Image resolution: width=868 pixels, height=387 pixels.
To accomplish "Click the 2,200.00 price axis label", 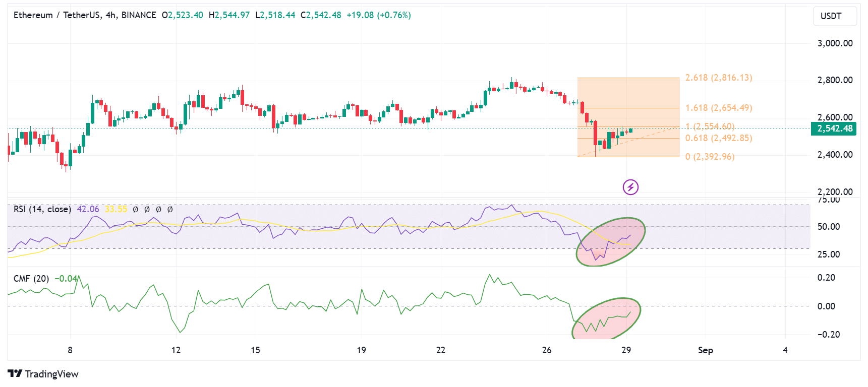I will click(x=835, y=192).
